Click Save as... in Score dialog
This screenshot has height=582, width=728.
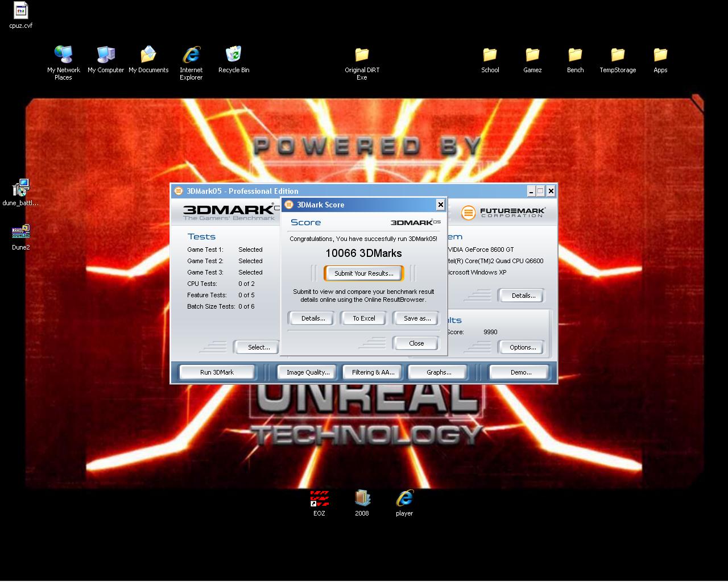pyautogui.click(x=417, y=318)
